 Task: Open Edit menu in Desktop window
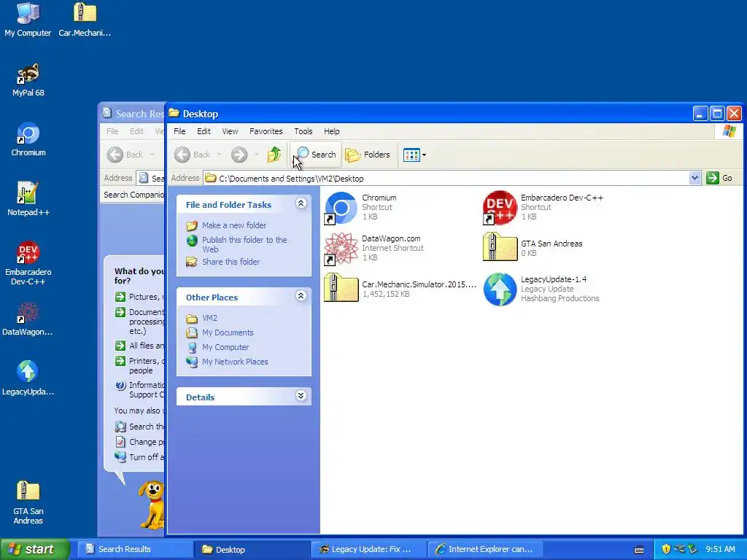tap(204, 131)
